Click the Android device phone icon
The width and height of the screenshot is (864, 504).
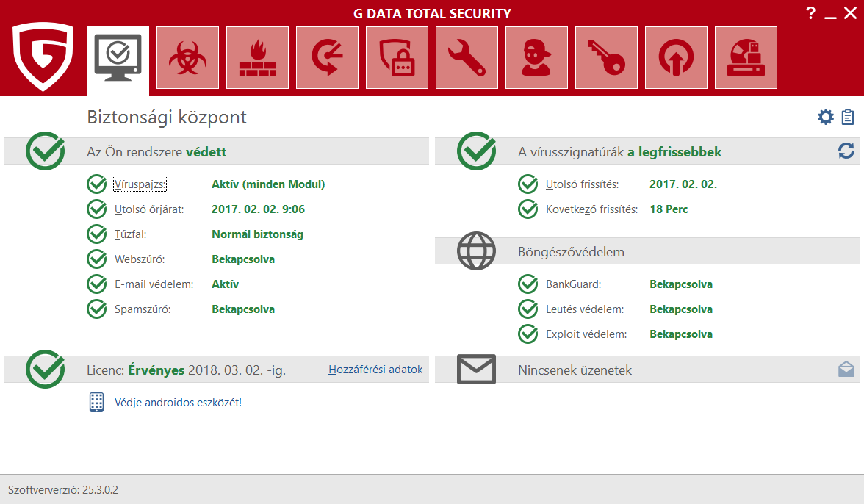click(x=96, y=402)
